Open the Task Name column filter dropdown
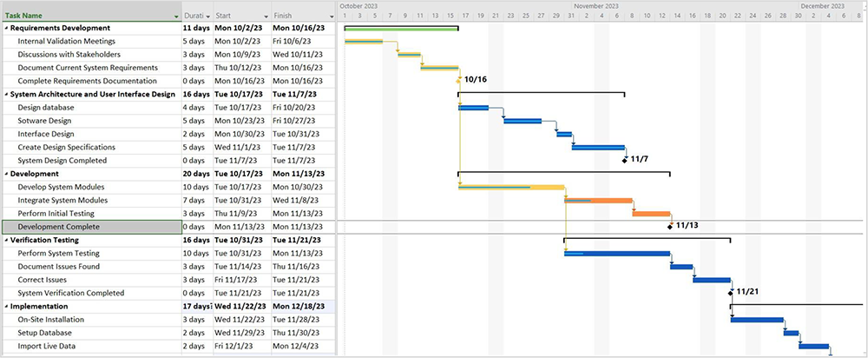Image resolution: width=868 pixels, height=358 pixels. click(x=176, y=16)
